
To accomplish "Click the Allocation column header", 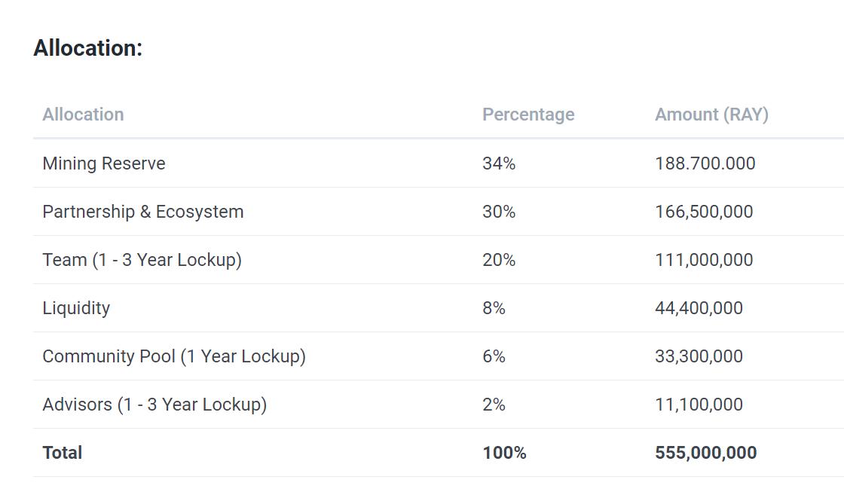I will [83, 115].
